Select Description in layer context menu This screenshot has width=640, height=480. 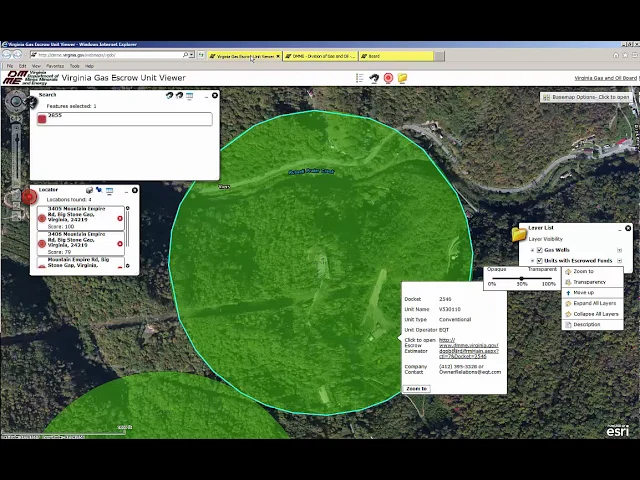coord(587,324)
